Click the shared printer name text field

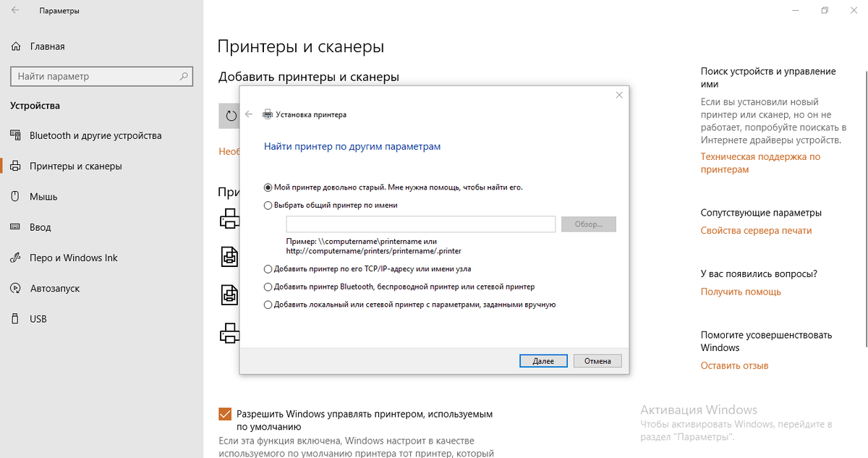[x=420, y=224]
